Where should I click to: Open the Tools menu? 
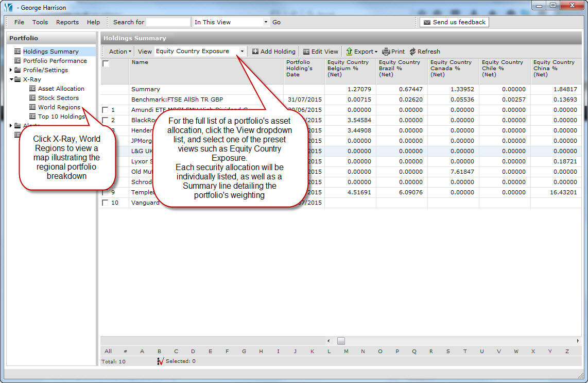click(x=40, y=23)
